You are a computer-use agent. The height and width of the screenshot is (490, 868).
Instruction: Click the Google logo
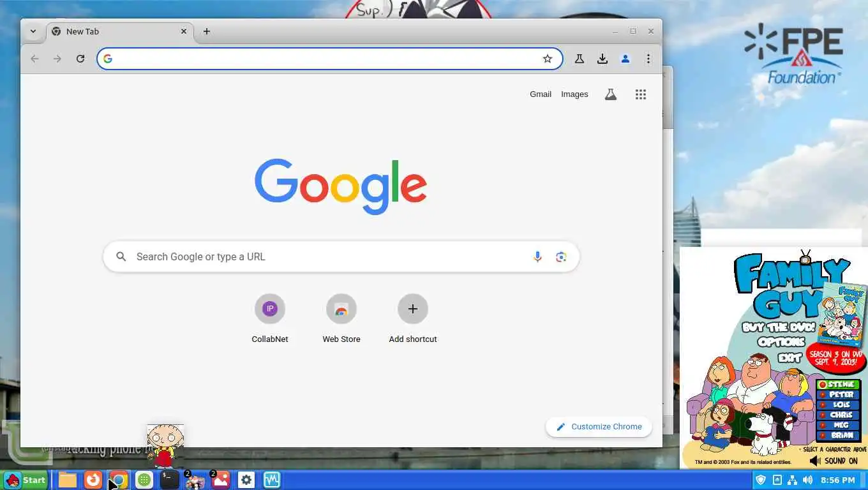[x=341, y=186]
